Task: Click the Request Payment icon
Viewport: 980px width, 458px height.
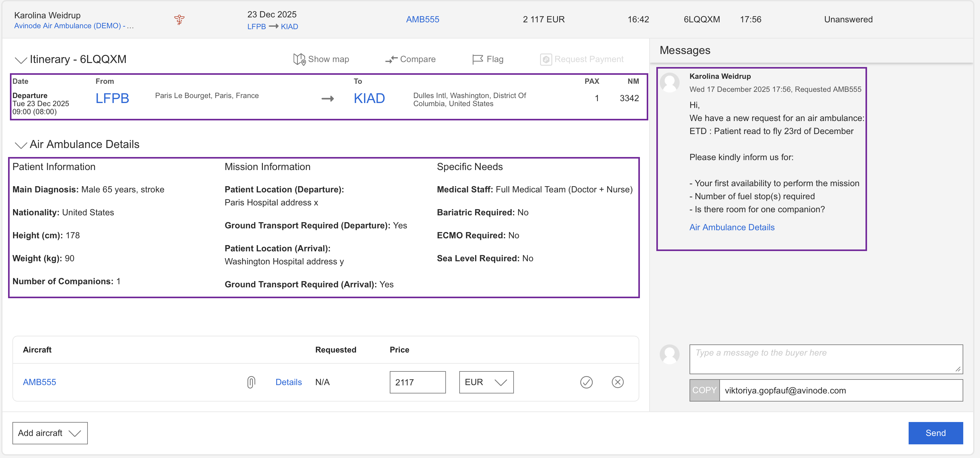Action: (546, 59)
